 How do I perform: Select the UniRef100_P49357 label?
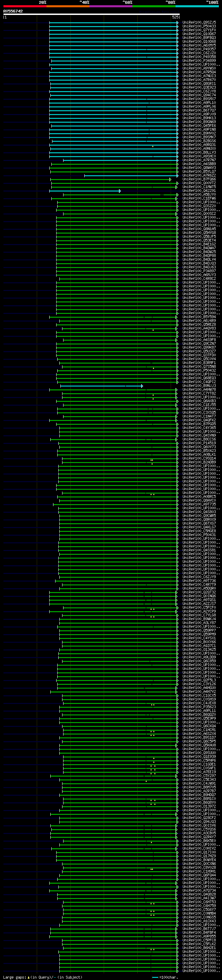click(x=199, y=49)
